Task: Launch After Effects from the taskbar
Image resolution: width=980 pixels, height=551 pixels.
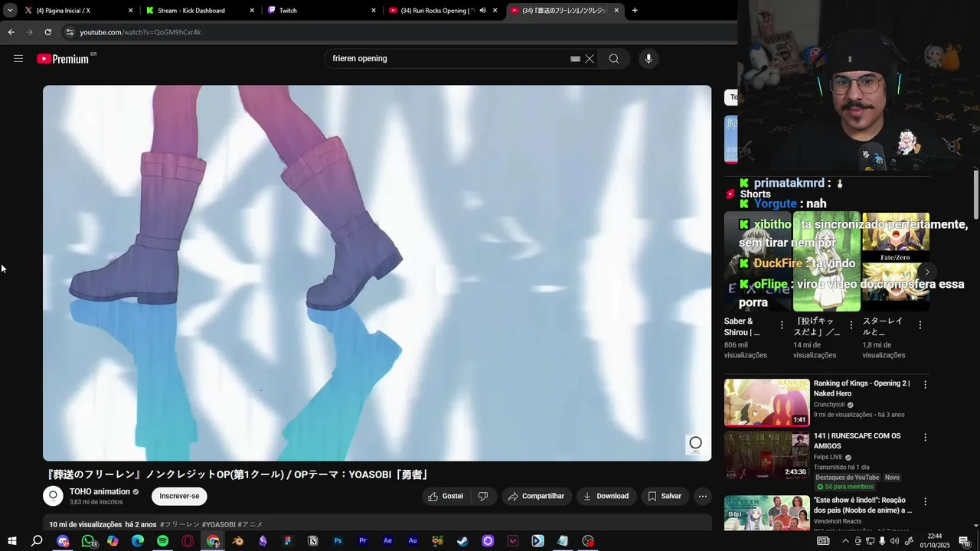Action: [387, 541]
